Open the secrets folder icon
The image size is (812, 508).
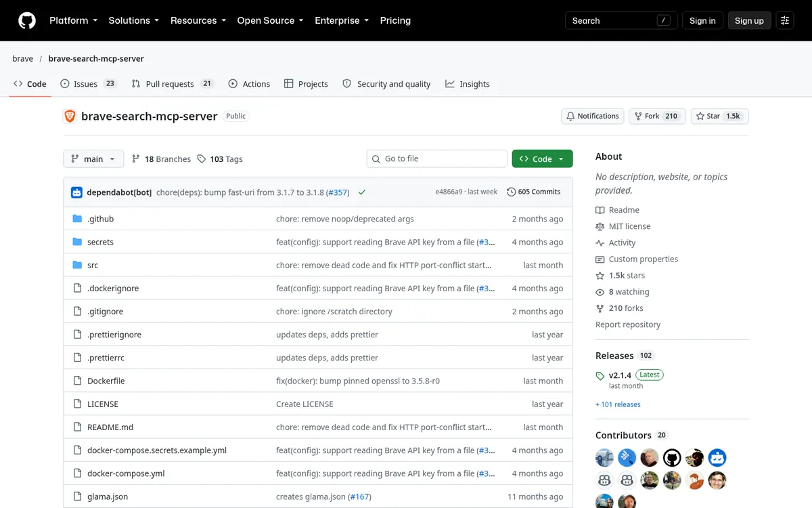[x=77, y=242]
